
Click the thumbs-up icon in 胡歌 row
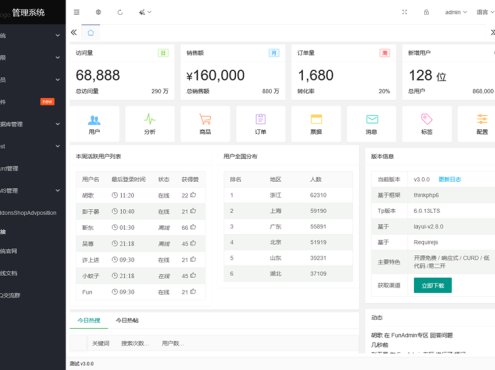click(x=193, y=195)
